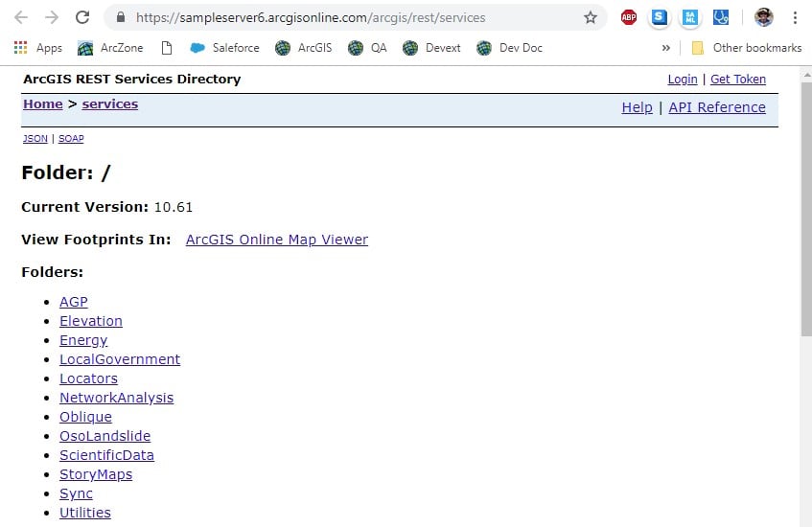
Task: Open the stethoscope extension icon
Action: click(720, 17)
